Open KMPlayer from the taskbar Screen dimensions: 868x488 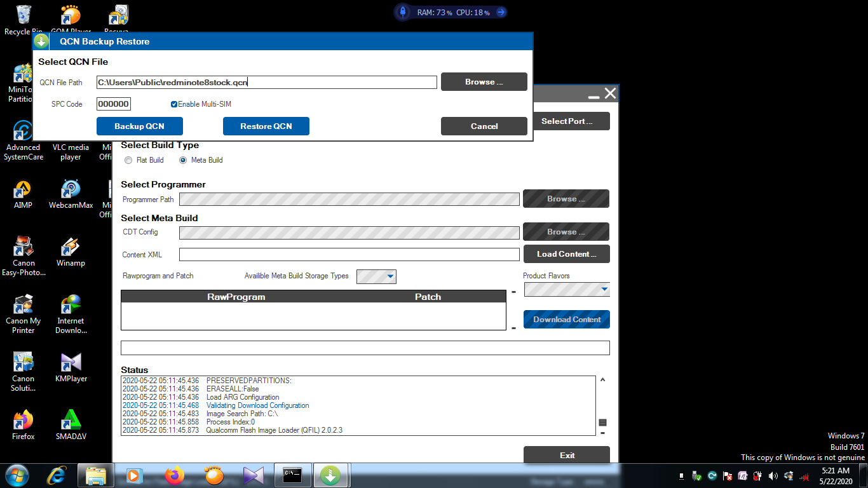click(253, 475)
